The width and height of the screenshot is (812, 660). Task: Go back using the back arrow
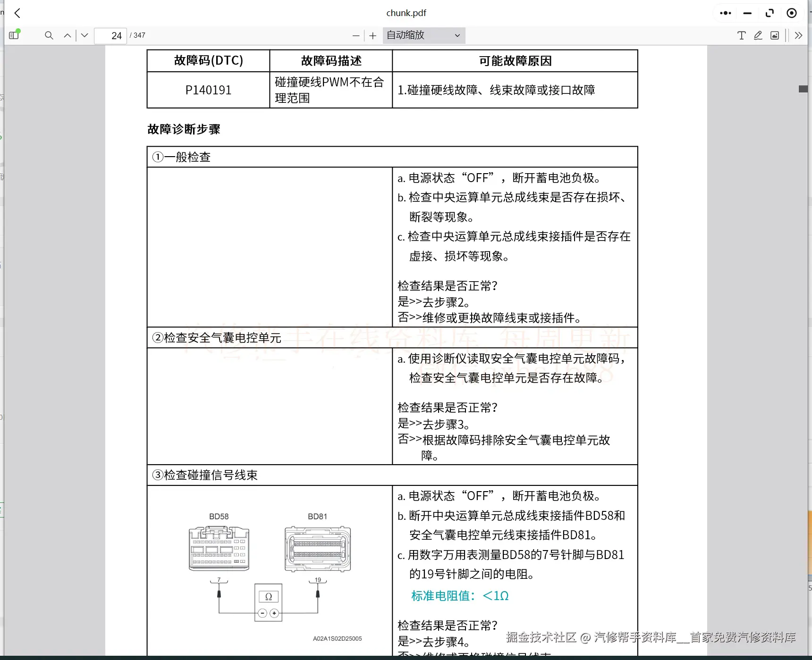tap(17, 13)
